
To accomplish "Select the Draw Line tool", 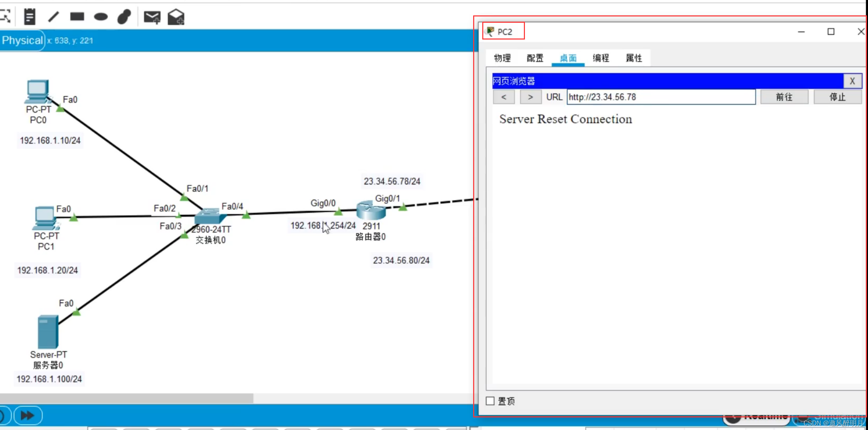I will click(54, 16).
